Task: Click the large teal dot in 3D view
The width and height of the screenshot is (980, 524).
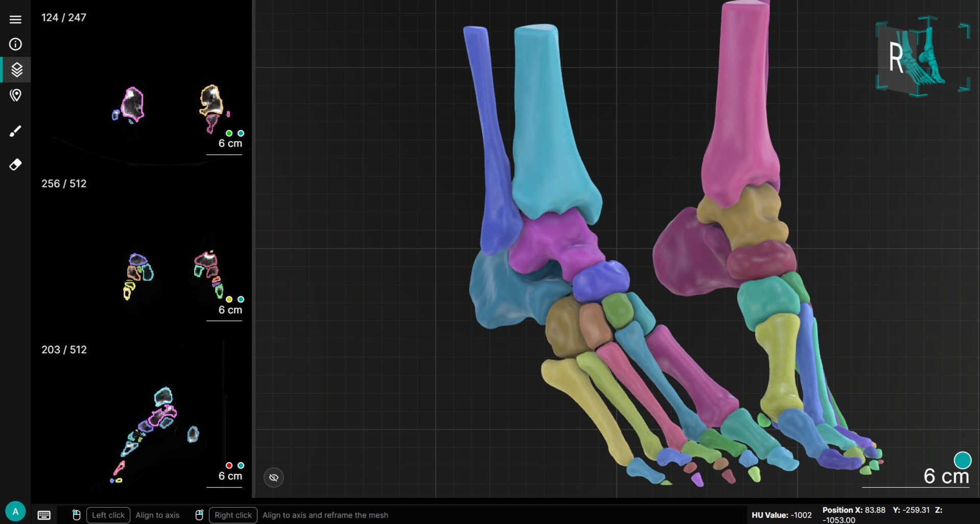Action: [962, 460]
